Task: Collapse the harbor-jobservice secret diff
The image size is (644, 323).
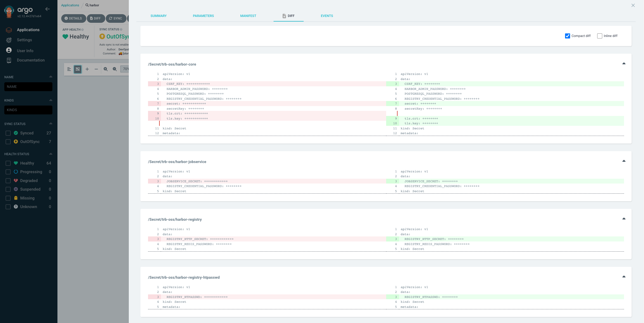Action: click(624, 161)
